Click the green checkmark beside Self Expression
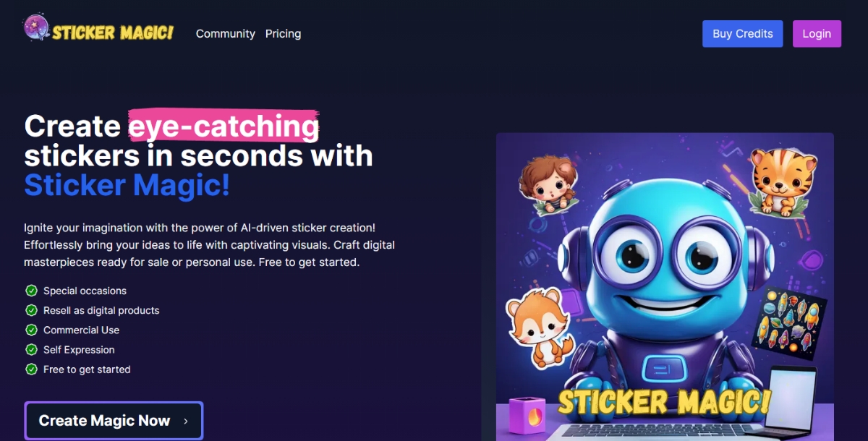This screenshot has height=441, width=868. click(31, 349)
